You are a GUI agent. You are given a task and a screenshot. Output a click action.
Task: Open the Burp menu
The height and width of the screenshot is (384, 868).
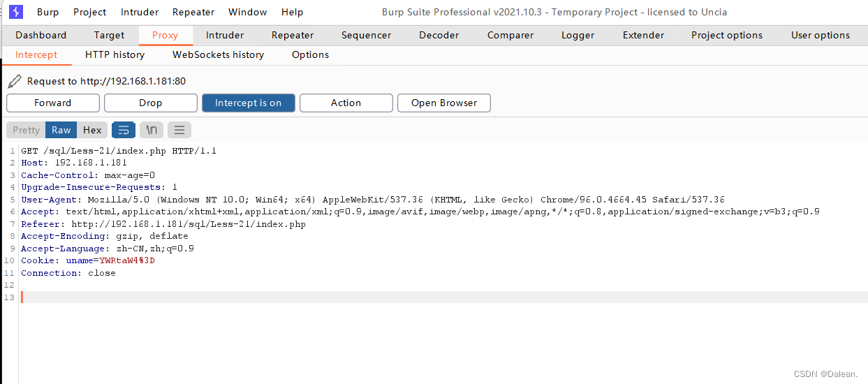coord(48,12)
